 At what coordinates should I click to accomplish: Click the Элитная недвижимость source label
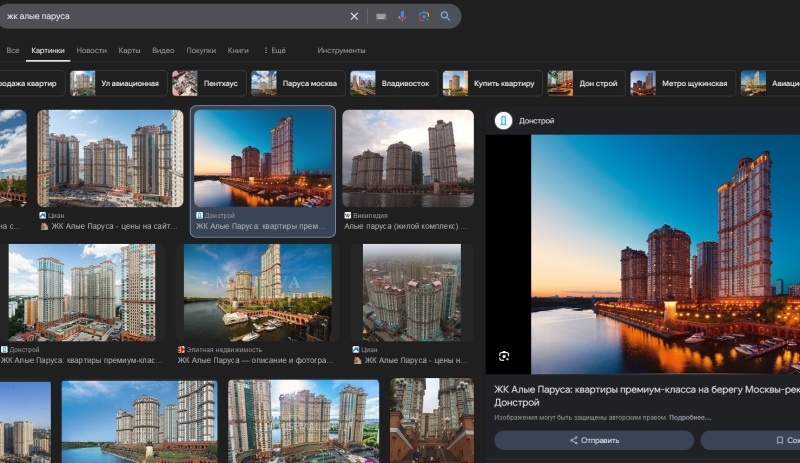pyautogui.click(x=224, y=350)
